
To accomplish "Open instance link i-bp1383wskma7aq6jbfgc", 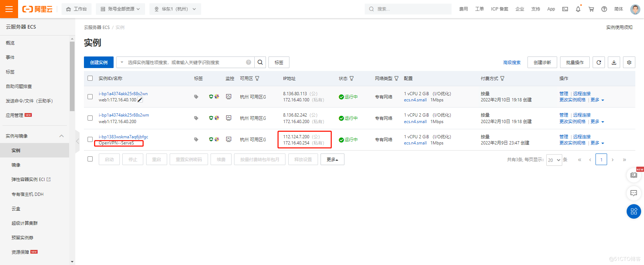I will (x=123, y=137).
